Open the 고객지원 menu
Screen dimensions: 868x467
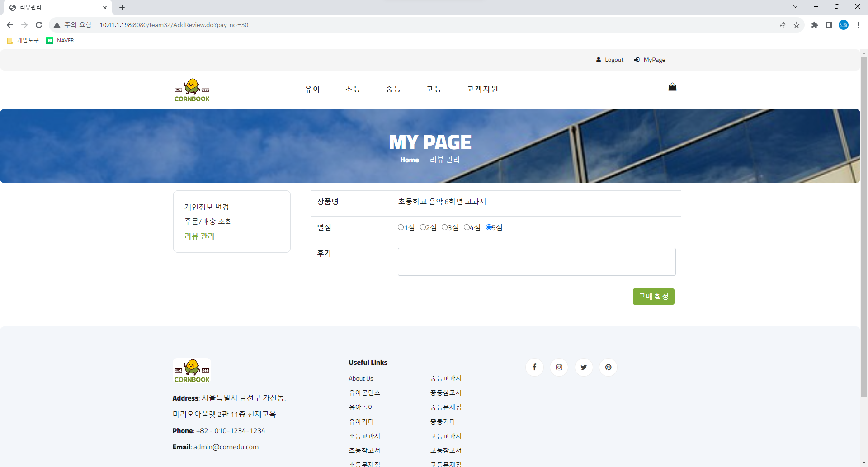pyautogui.click(x=482, y=89)
